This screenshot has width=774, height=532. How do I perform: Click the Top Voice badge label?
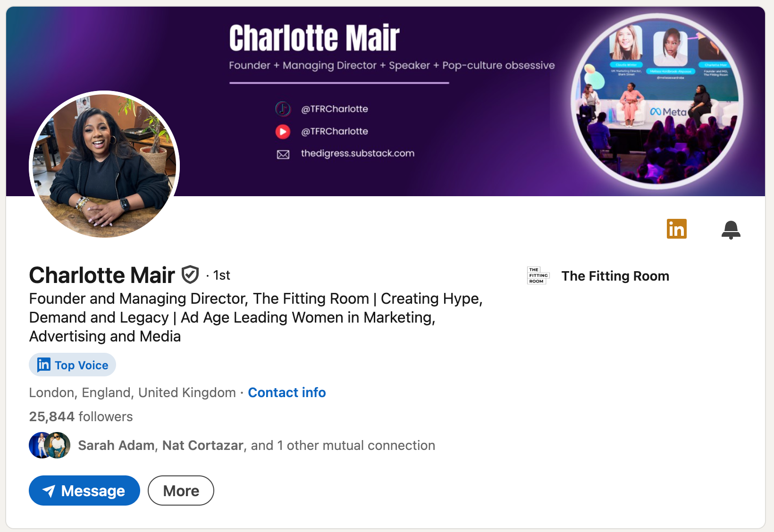(x=81, y=366)
